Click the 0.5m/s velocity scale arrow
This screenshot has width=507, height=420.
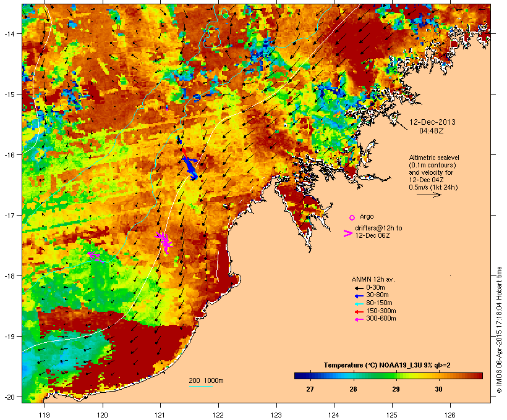pos(428,195)
